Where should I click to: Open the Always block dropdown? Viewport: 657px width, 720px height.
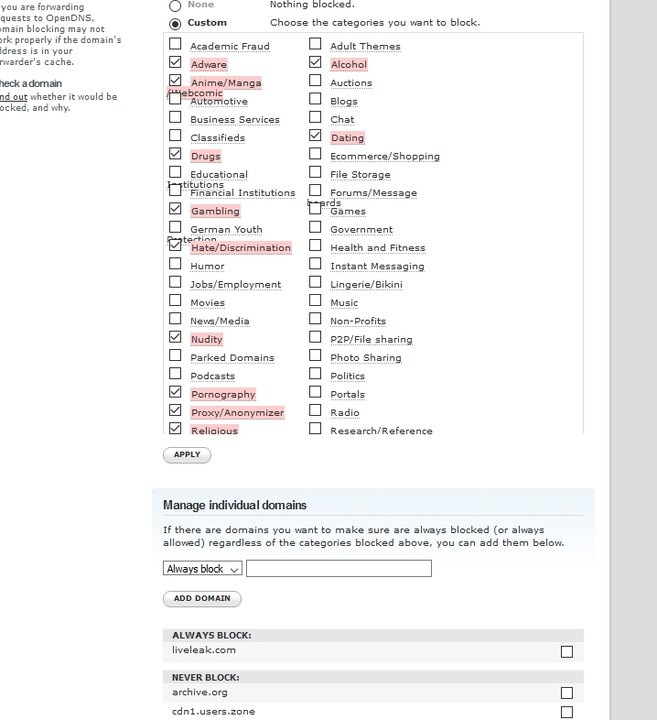(x=202, y=569)
